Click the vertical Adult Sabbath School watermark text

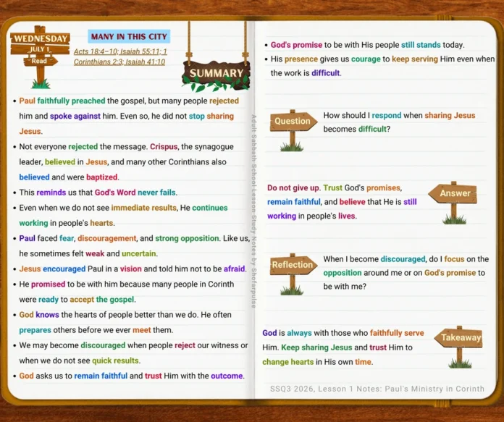[253, 211]
